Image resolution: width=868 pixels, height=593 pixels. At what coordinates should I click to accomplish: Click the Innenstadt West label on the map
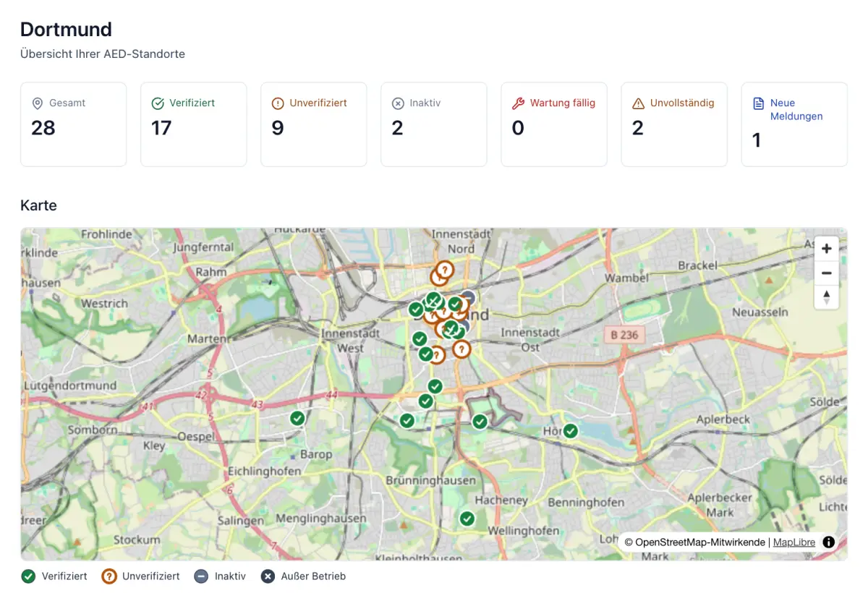[352, 341]
